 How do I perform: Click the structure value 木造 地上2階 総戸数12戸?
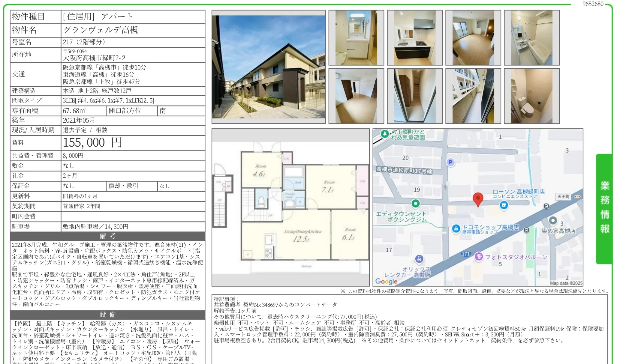[x=97, y=91]
